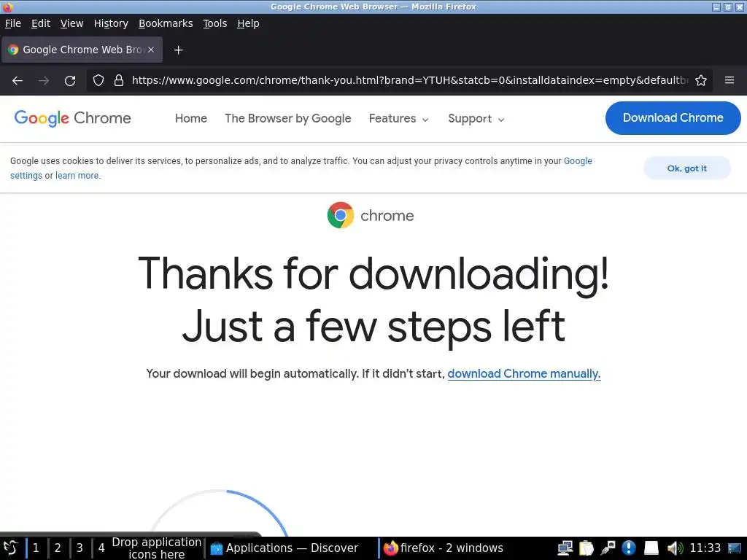Open the volume speaker tray icon

[x=675, y=548]
